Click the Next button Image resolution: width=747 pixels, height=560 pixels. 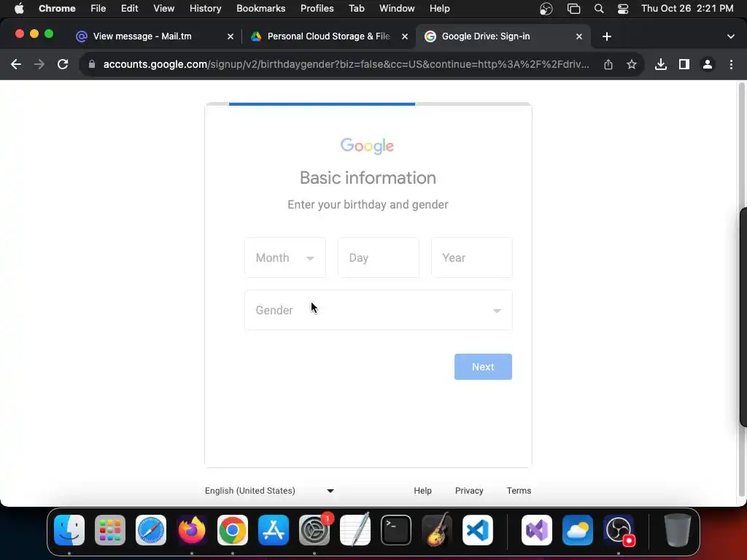pyautogui.click(x=483, y=367)
